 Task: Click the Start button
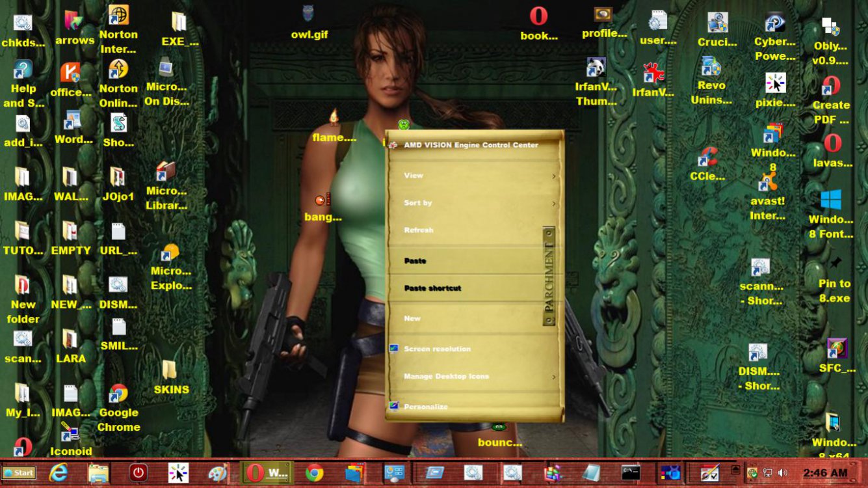pyautogui.click(x=19, y=473)
